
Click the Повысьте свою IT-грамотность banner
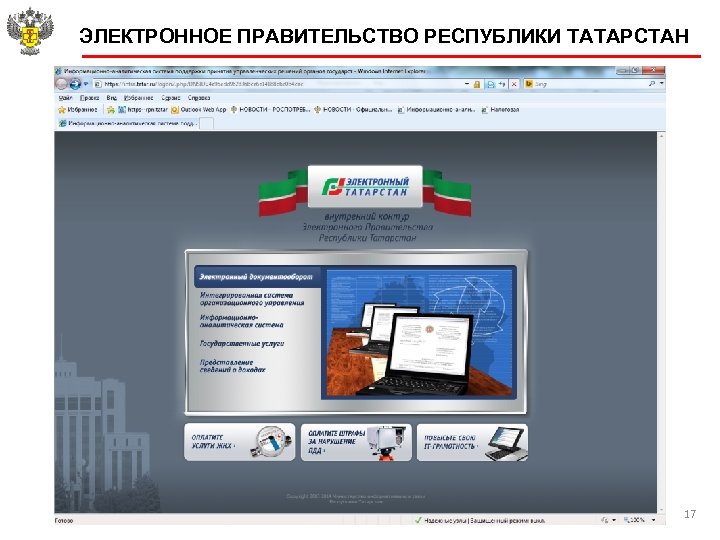pos(472,442)
